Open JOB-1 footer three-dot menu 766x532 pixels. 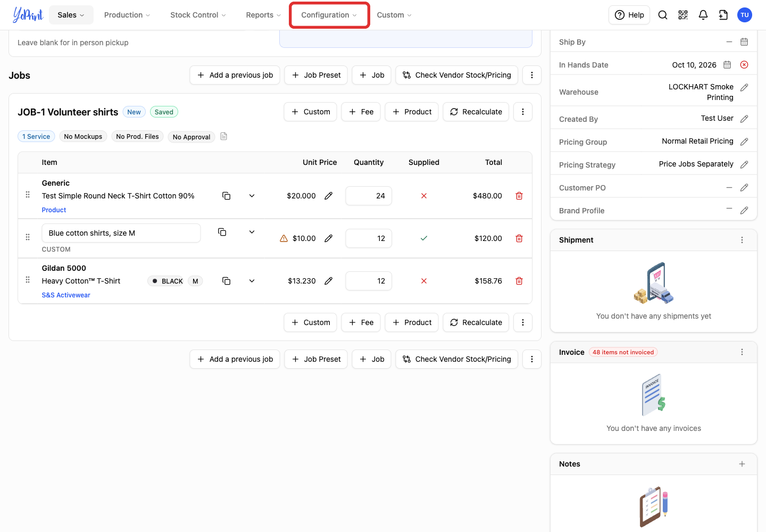pyautogui.click(x=523, y=322)
